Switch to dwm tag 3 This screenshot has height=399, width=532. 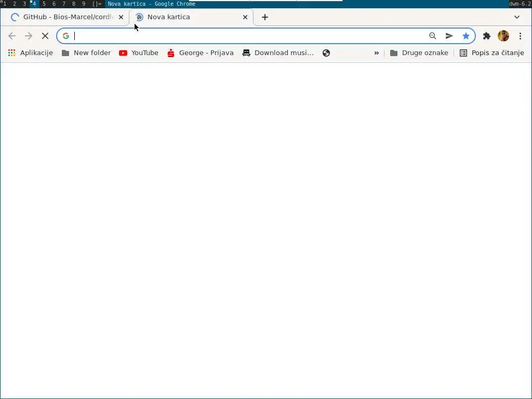click(x=24, y=4)
